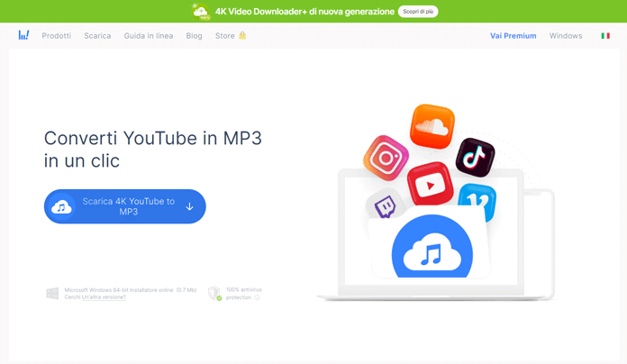Click the 4K Video Downloader+ banner text
Screen dimensions: 627x364
coord(304,12)
